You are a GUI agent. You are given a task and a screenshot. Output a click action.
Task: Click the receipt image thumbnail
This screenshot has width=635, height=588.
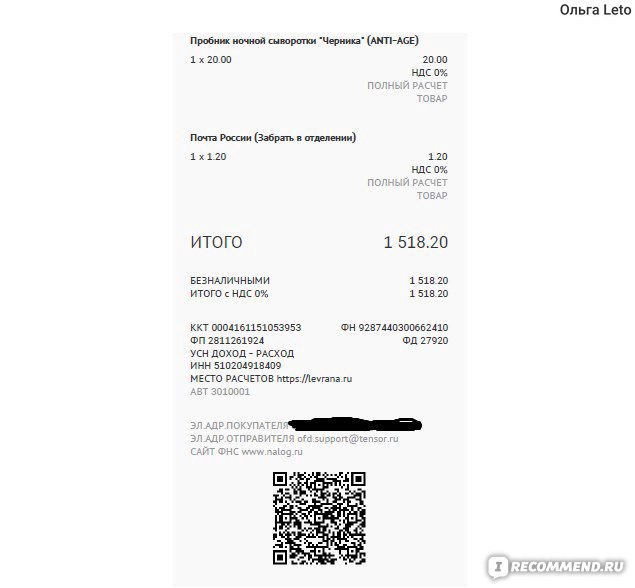(x=320, y=310)
